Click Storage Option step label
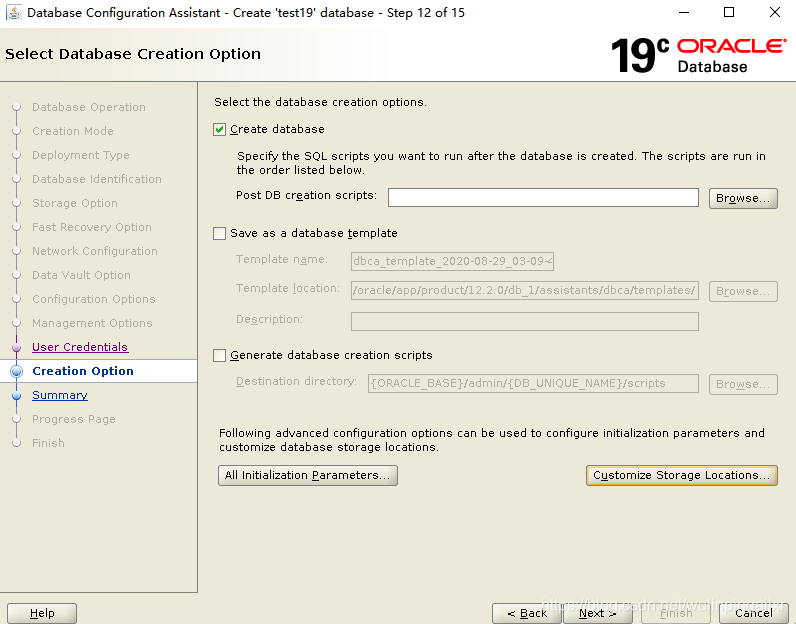The image size is (796, 624). click(75, 203)
